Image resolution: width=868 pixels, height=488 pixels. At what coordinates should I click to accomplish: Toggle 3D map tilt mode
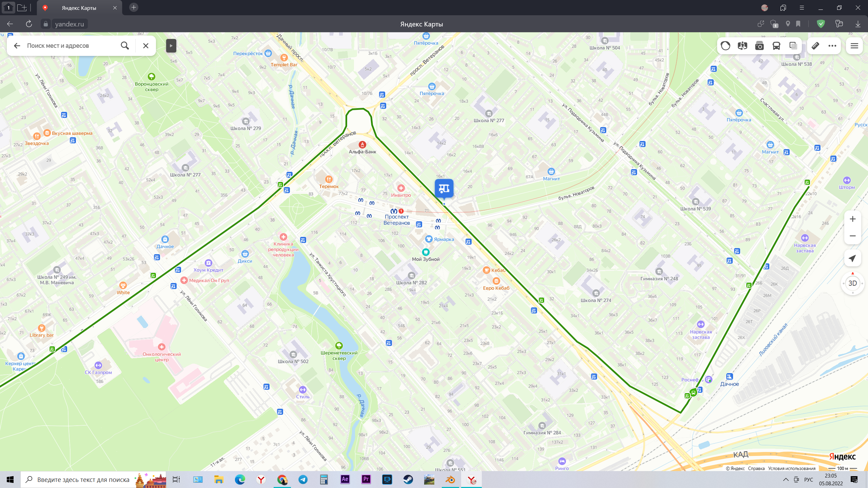pyautogui.click(x=852, y=283)
